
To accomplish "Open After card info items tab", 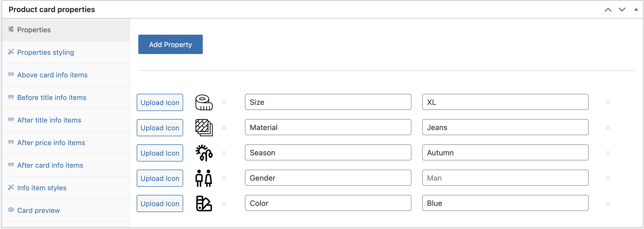I will [x=66, y=165].
